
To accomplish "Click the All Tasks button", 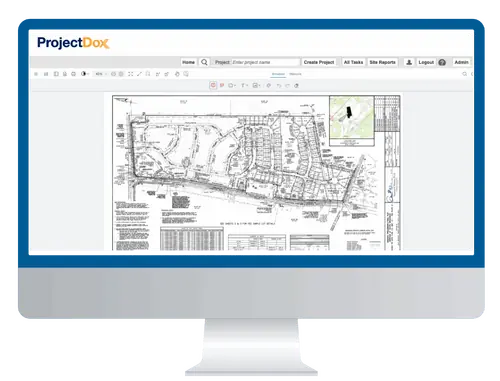I will click(x=353, y=62).
